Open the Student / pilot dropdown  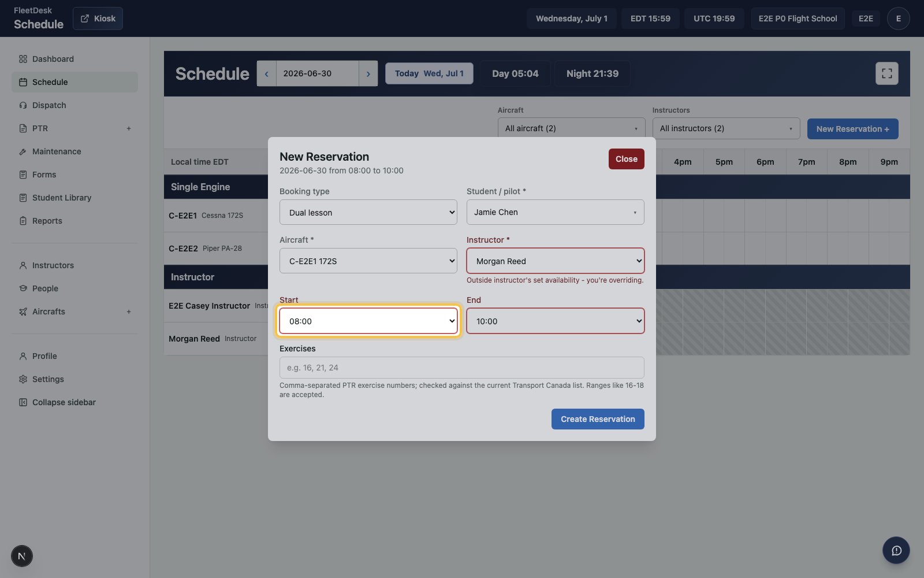click(x=556, y=212)
